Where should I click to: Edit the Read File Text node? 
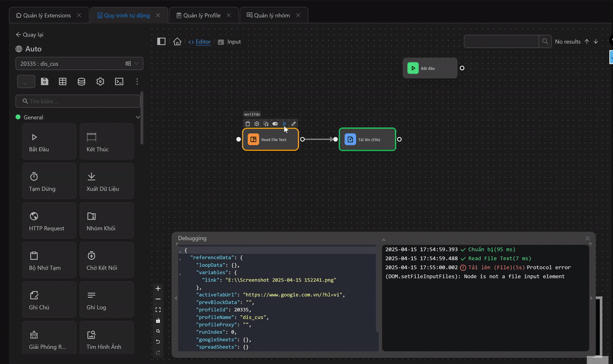tap(293, 124)
